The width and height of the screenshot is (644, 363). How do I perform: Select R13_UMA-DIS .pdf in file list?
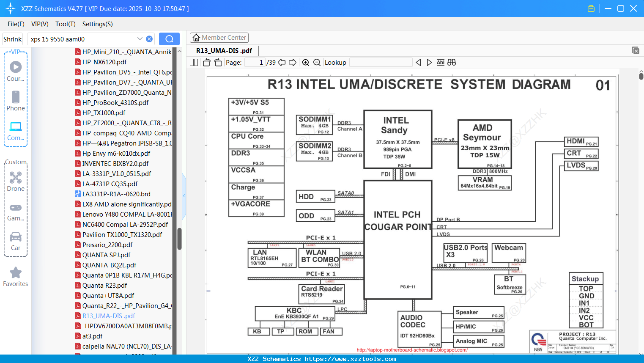(109, 316)
